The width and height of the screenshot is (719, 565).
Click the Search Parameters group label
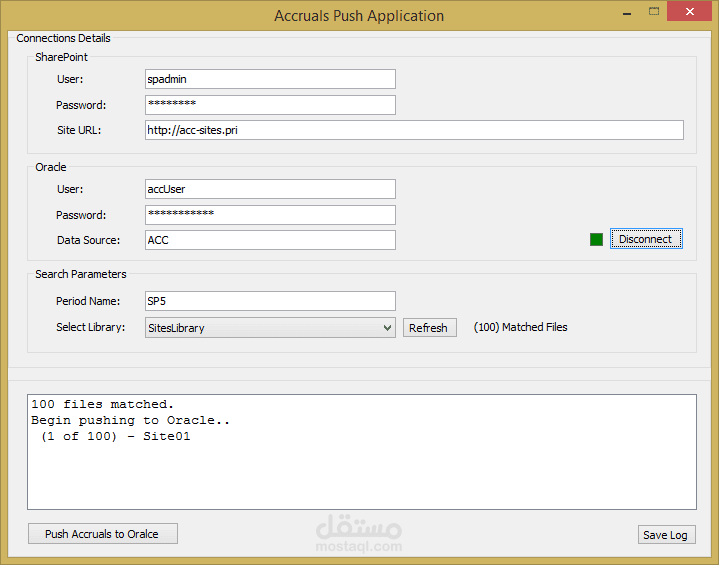81,274
